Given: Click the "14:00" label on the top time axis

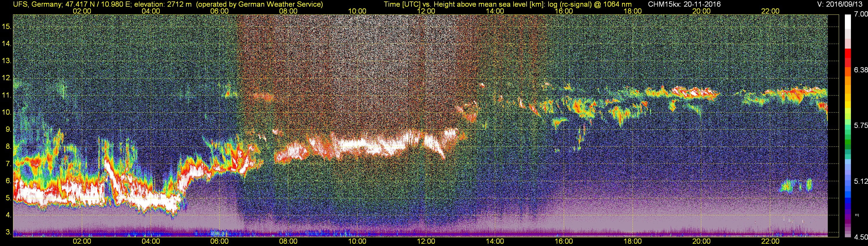Looking at the screenshot, I should (495, 11).
